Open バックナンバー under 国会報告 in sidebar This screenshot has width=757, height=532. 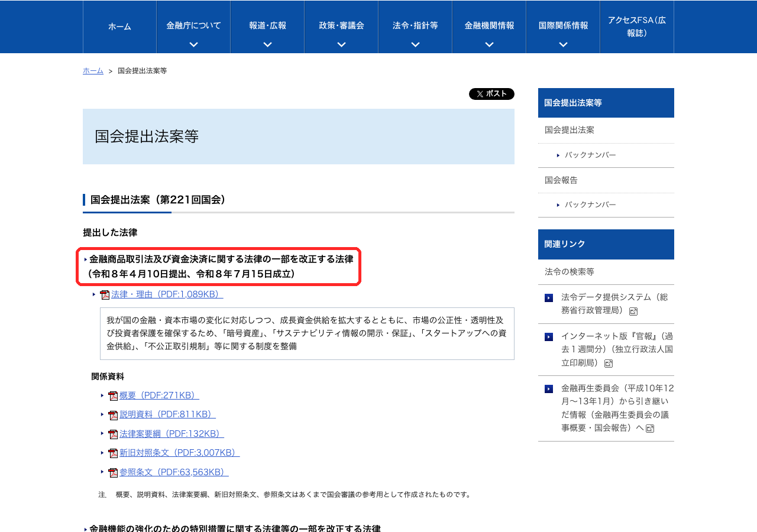[590, 205]
